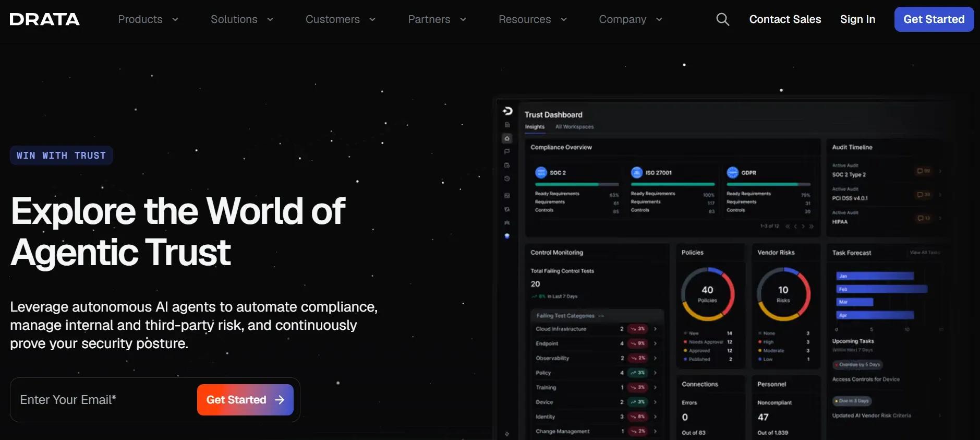
Task: Click the 'Overdue by 5 Days' tag
Action: pos(857,364)
